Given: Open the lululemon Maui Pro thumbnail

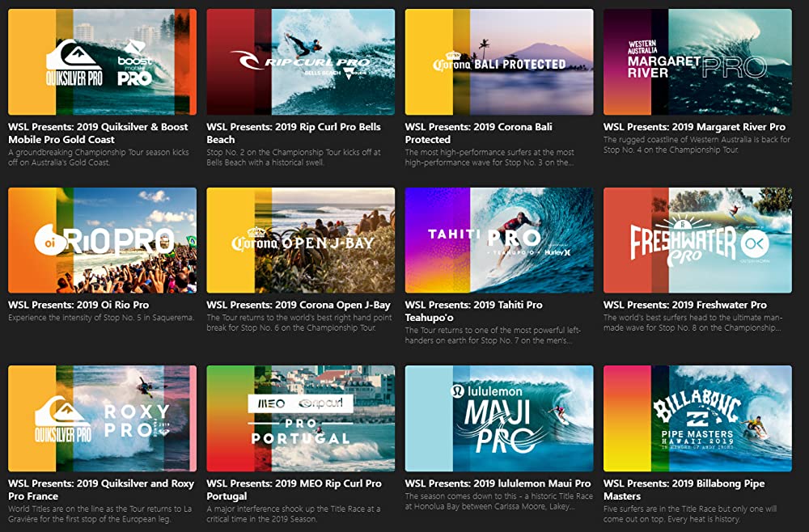Looking at the screenshot, I should click(x=499, y=419).
